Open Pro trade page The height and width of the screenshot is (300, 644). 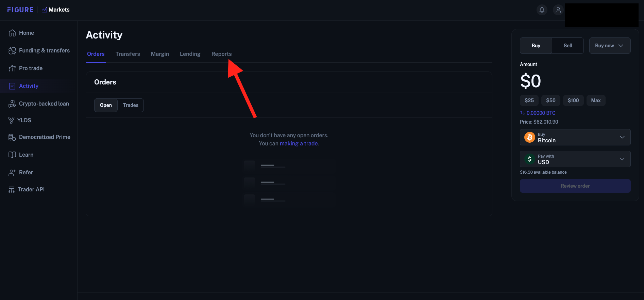point(31,68)
